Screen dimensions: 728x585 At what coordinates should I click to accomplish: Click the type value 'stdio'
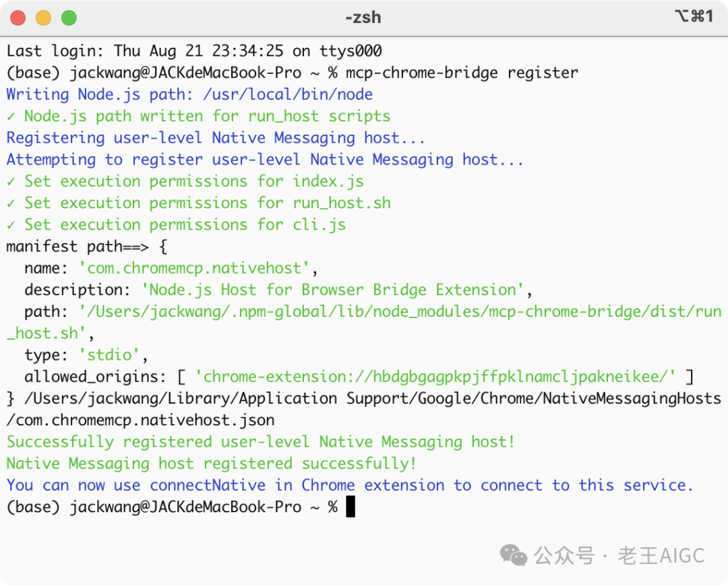[x=109, y=355]
